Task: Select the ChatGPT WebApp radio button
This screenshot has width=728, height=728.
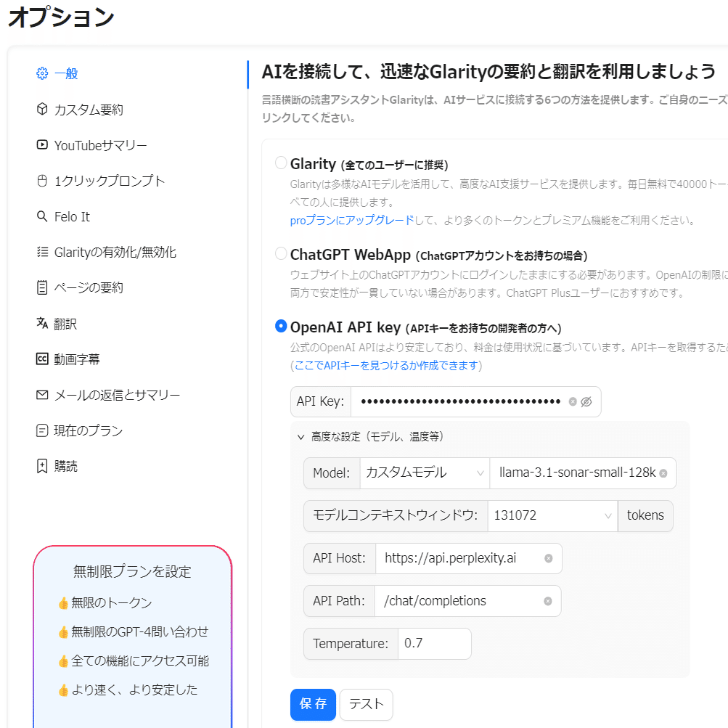Action: [281, 253]
